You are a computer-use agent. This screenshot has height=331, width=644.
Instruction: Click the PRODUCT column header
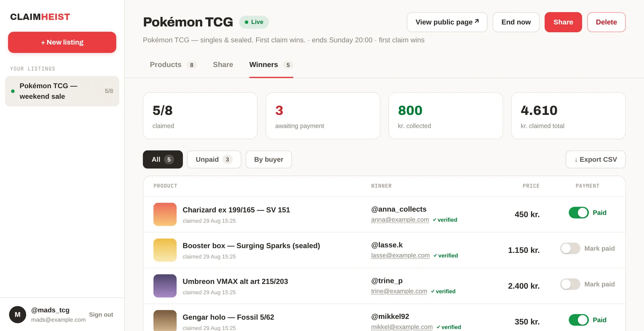pyautogui.click(x=165, y=186)
